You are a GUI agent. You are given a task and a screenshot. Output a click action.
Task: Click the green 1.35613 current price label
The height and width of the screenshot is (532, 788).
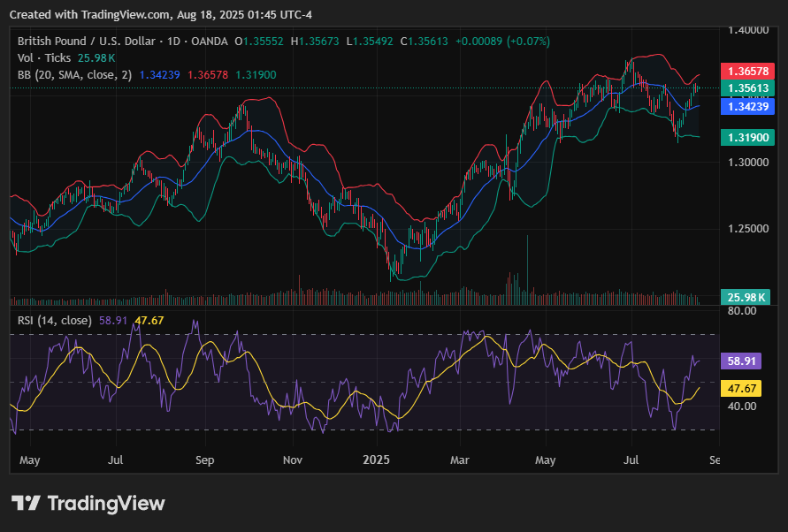coord(748,87)
